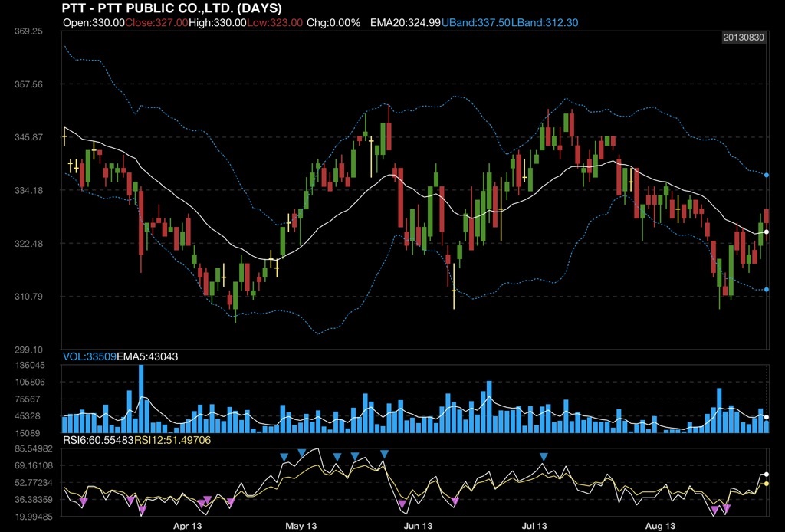Click the UBand:337.50 indicator label

tap(476, 22)
